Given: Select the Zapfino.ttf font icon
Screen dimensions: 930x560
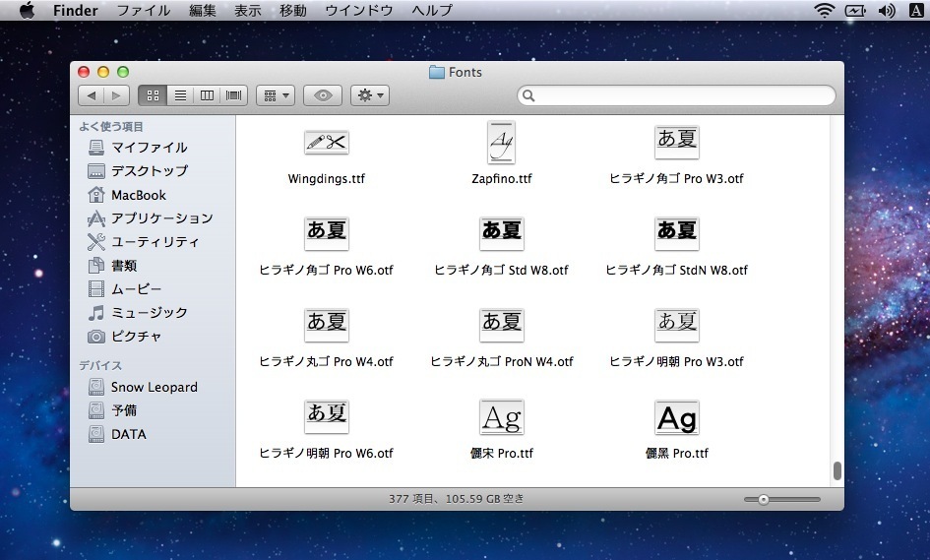Looking at the screenshot, I should pos(501,143).
